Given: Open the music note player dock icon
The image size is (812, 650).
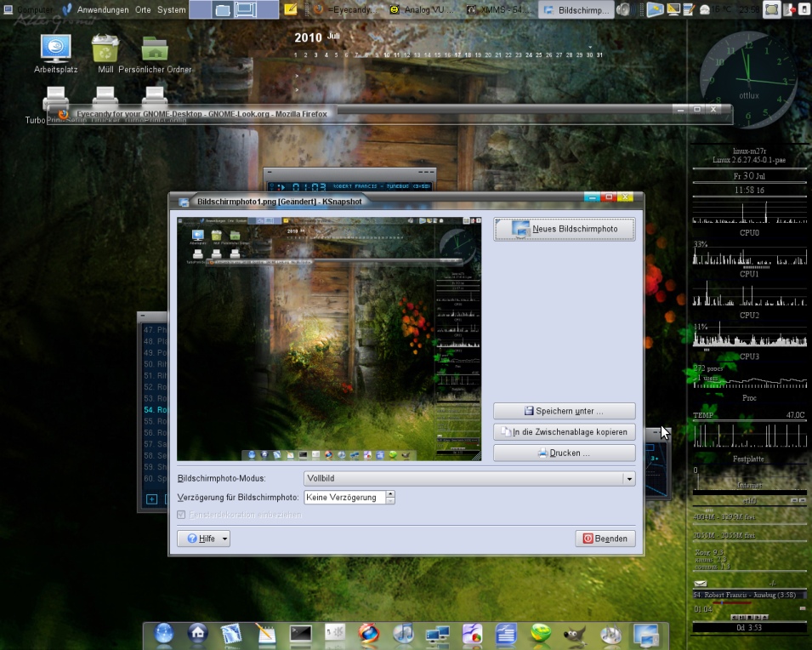Looking at the screenshot, I should tap(403, 634).
